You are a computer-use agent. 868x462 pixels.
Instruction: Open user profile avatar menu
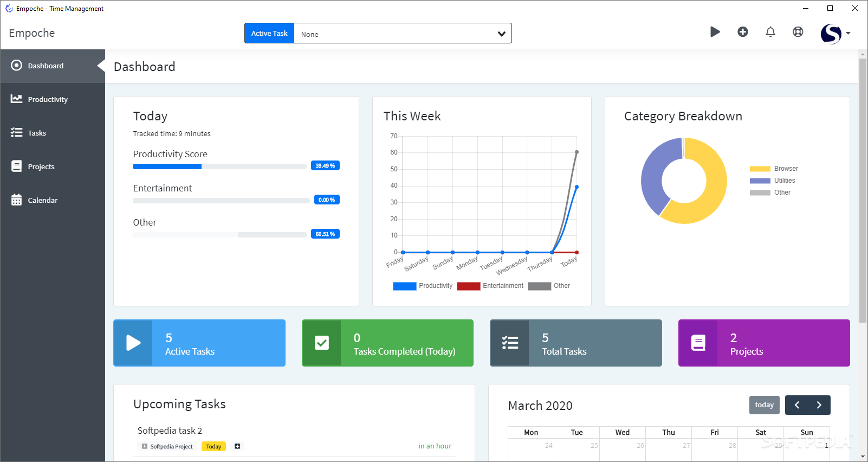point(831,34)
